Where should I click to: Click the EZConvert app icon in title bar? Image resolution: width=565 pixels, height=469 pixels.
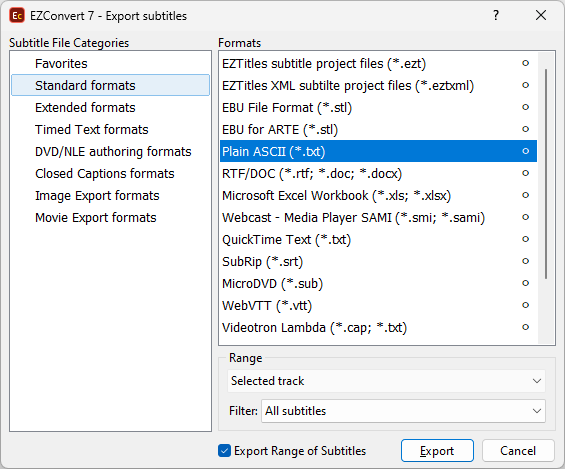[17, 16]
